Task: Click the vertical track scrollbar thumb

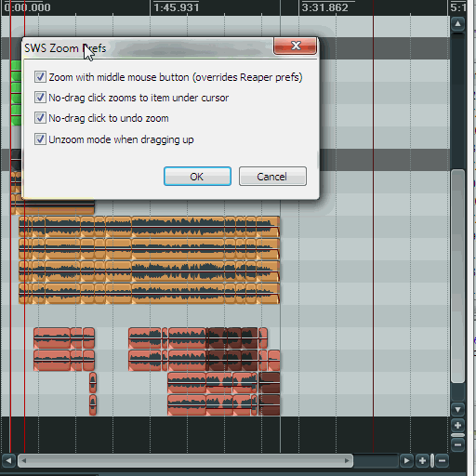Action: 457,276
